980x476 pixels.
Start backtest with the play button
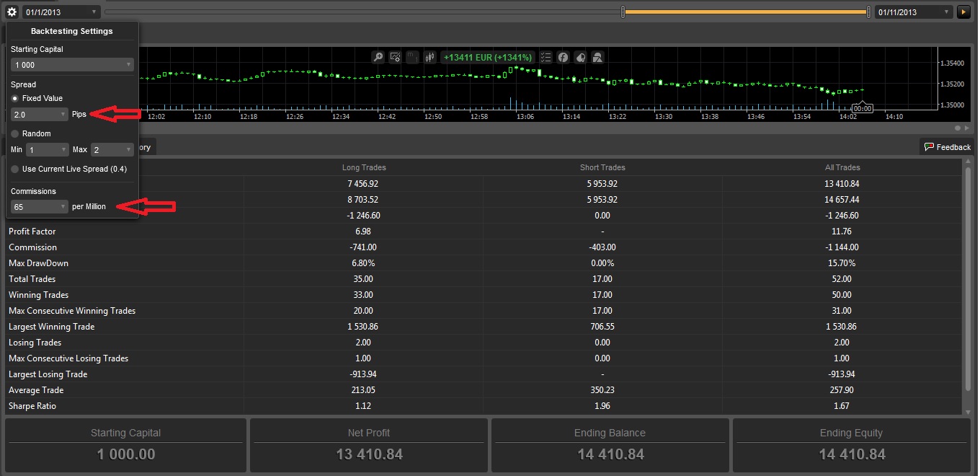pos(963,12)
